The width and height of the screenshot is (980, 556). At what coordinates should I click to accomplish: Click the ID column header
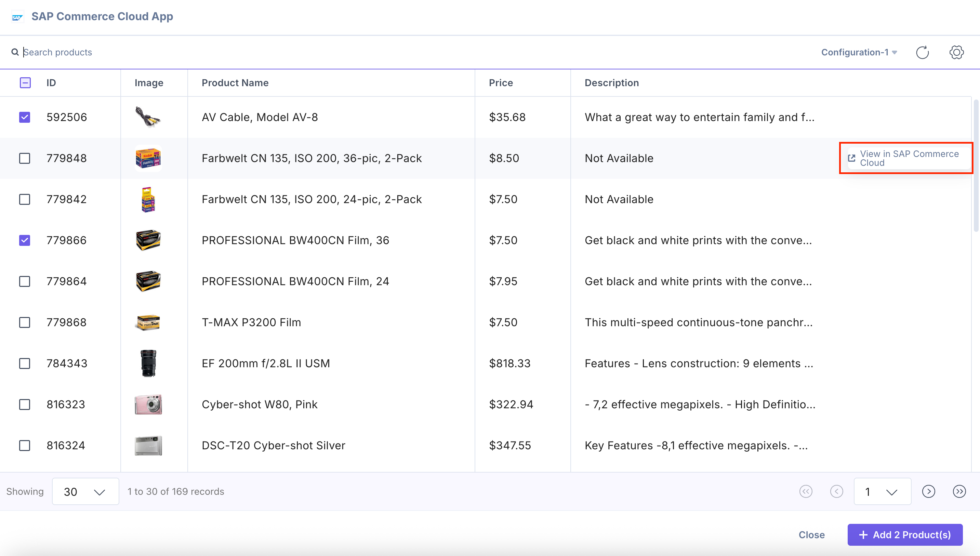click(51, 83)
